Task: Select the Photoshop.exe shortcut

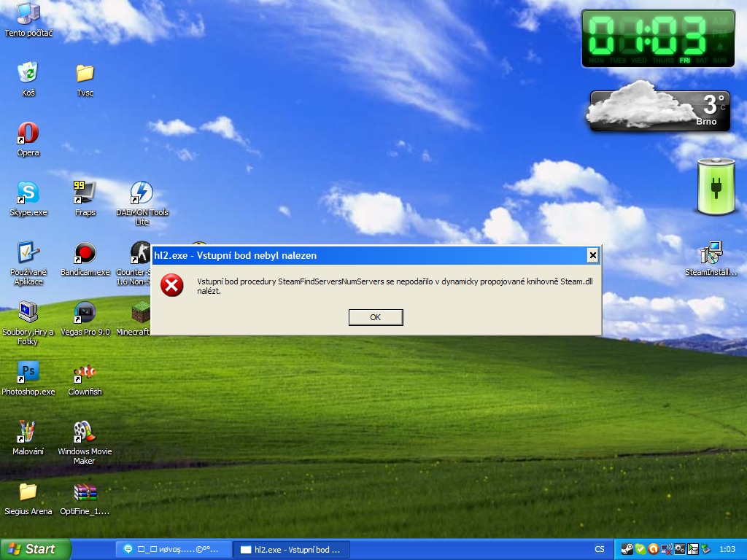Action: [28, 378]
